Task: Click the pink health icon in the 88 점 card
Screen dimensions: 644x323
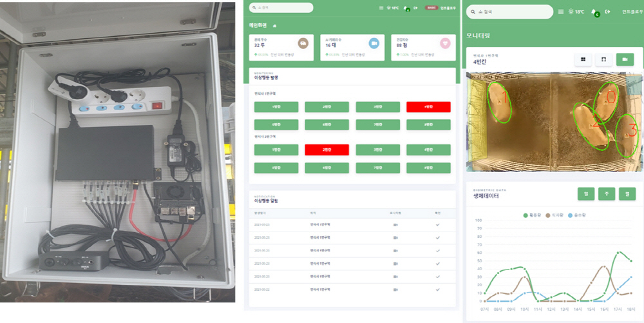Action: [445, 43]
